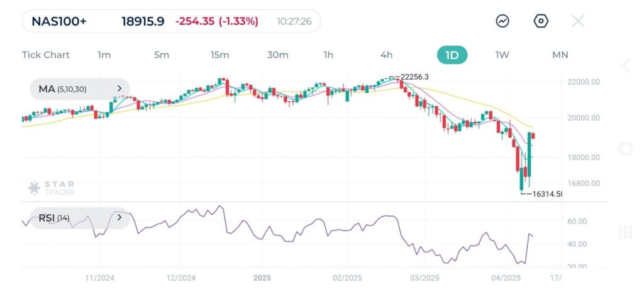
Task: Tap the recent apps three-bar icon
Action: pyautogui.click(x=625, y=232)
